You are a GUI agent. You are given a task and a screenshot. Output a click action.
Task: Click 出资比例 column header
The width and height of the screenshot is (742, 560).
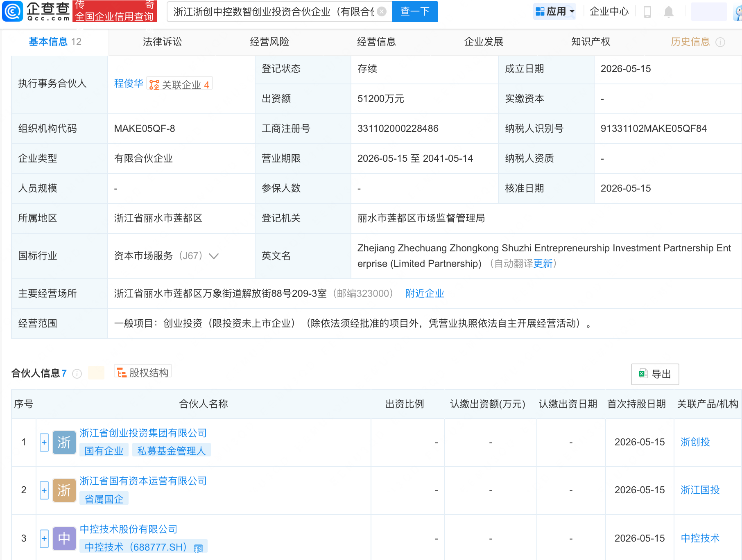[405, 404]
